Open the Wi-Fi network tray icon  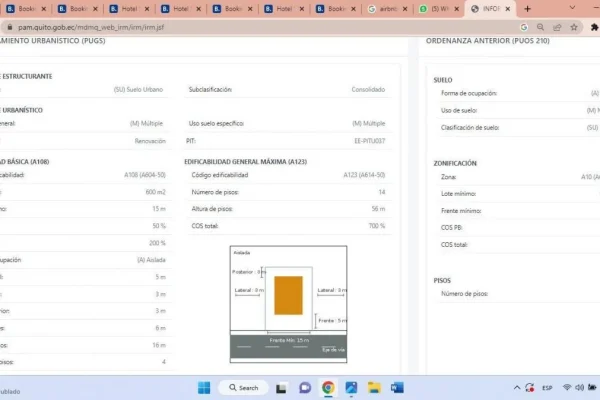[566, 387]
